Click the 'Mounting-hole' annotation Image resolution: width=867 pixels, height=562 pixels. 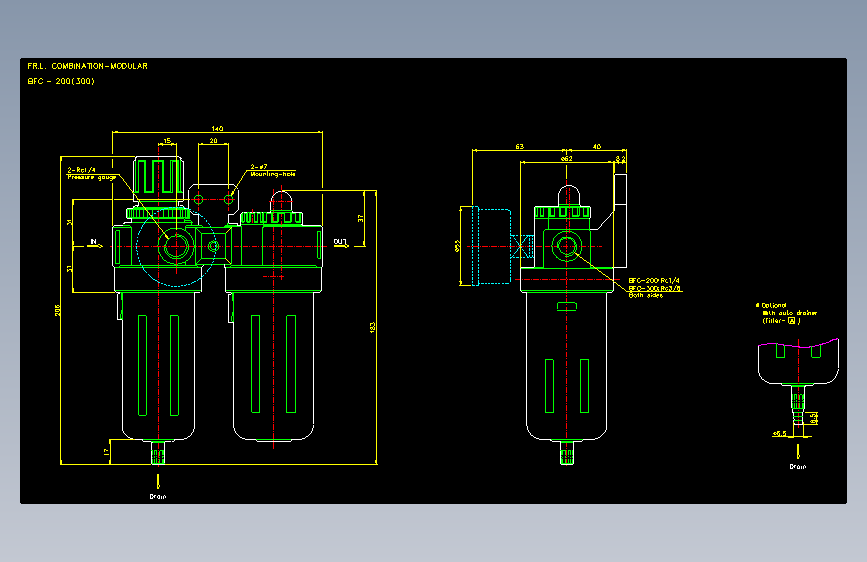coord(273,174)
